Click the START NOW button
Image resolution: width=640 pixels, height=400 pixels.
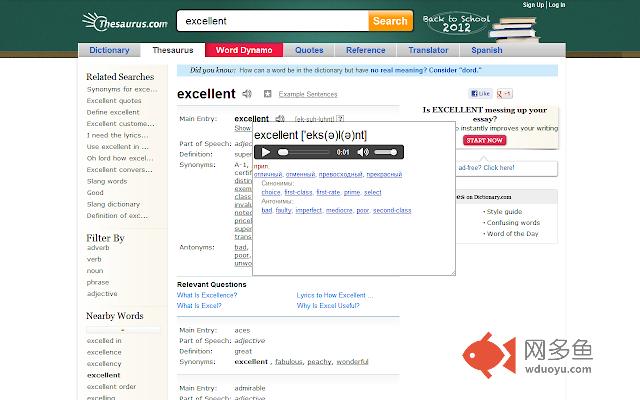pos(484,141)
